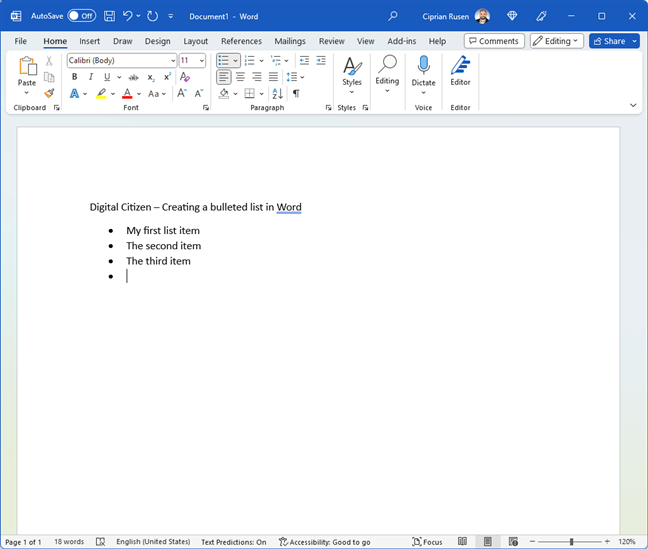Switch to the References tab
The height and width of the screenshot is (549, 648).
[241, 41]
